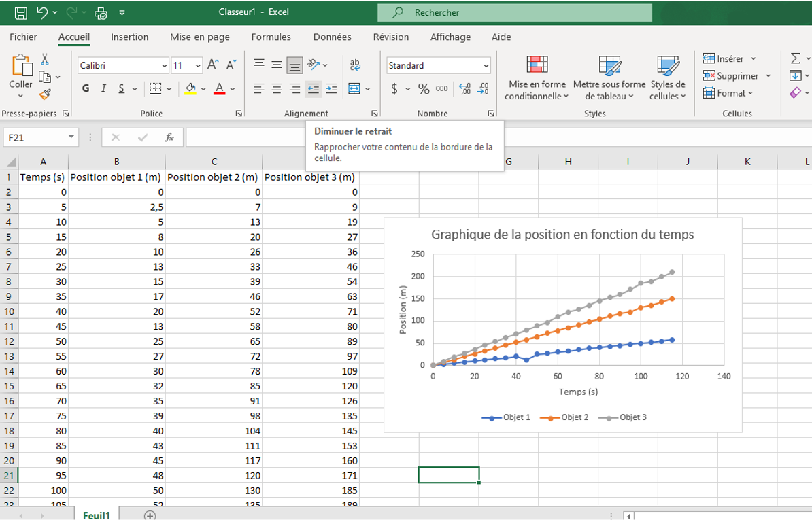Screen dimensions: 812x520
Task: Open the Calibri font name dropdown
Action: (x=165, y=66)
